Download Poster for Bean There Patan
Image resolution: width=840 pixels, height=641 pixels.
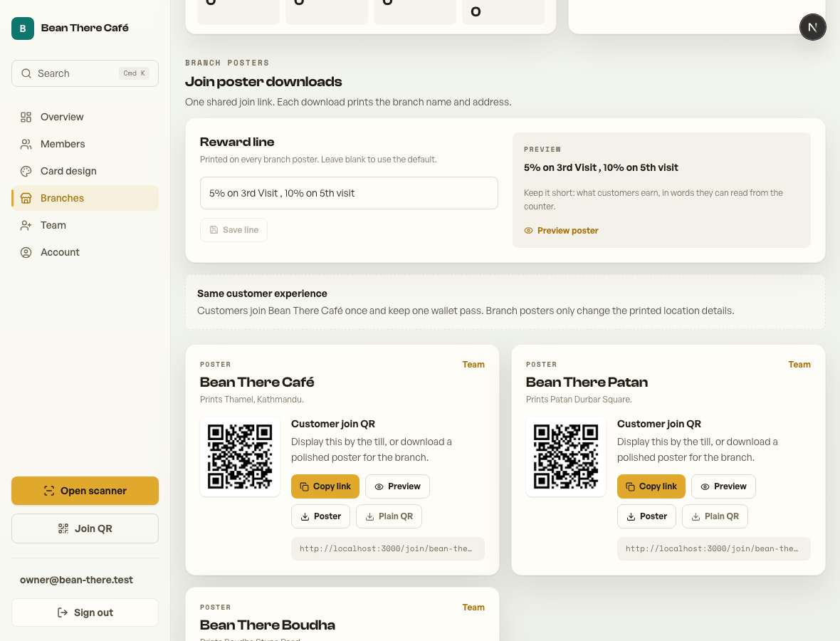point(646,516)
